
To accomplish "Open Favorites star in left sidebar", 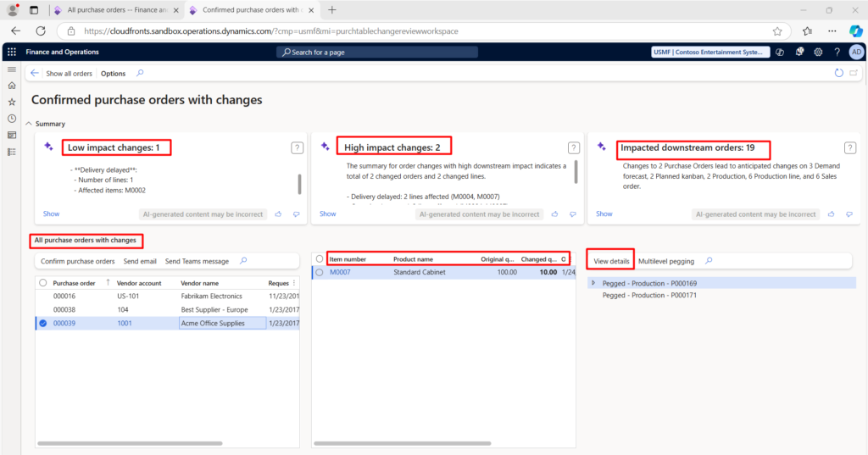I will (x=12, y=103).
